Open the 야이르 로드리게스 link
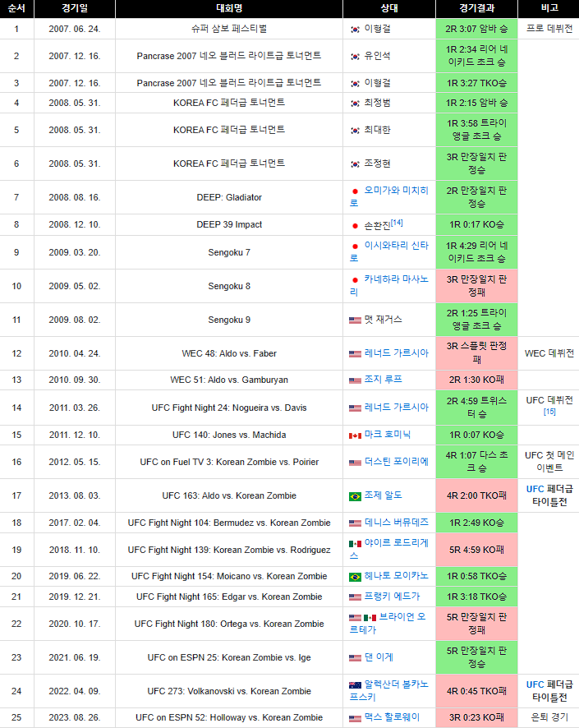This screenshot has width=579, height=728. click(x=396, y=543)
